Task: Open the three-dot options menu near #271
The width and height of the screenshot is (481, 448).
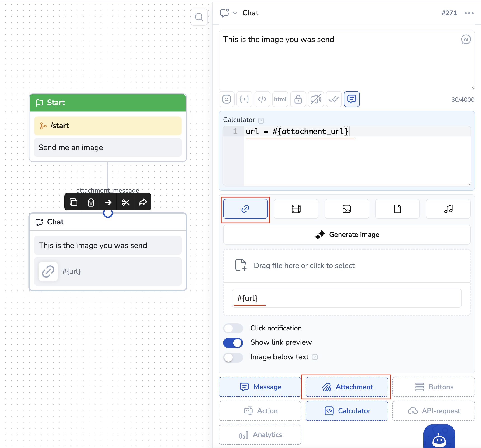Action: coord(469,13)
